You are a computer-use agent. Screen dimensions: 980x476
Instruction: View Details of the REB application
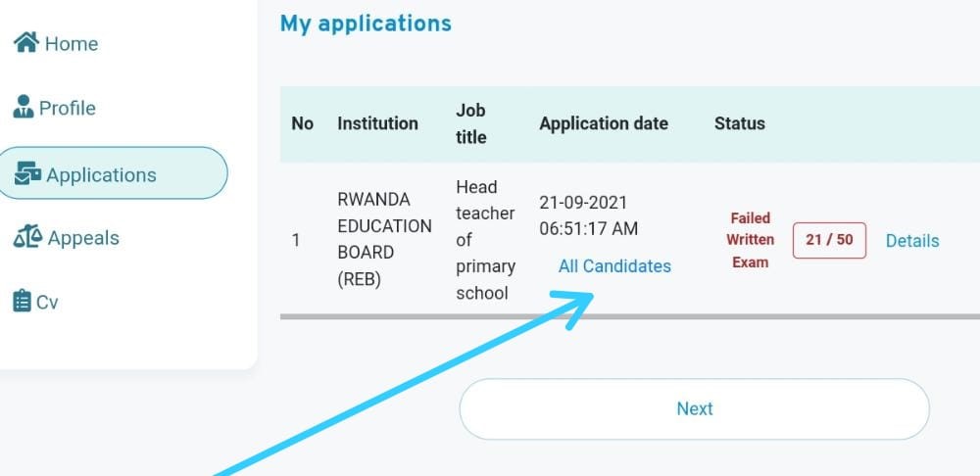point(911,241)
